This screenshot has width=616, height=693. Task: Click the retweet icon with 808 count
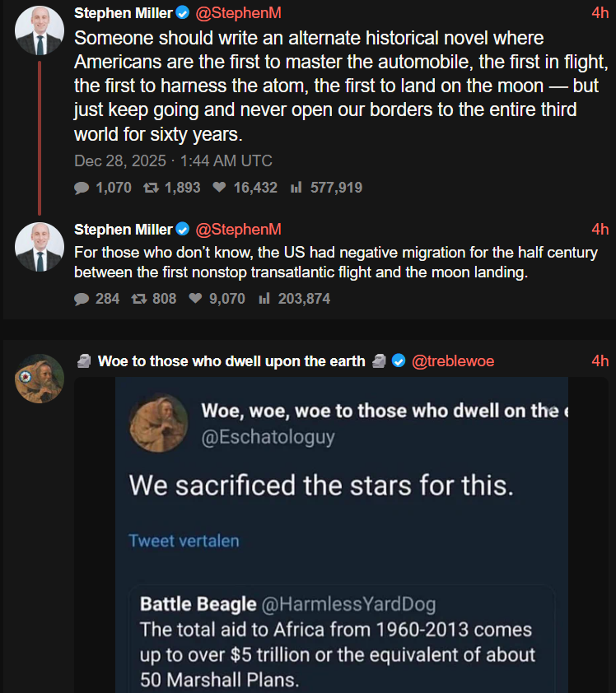point(138,299)
